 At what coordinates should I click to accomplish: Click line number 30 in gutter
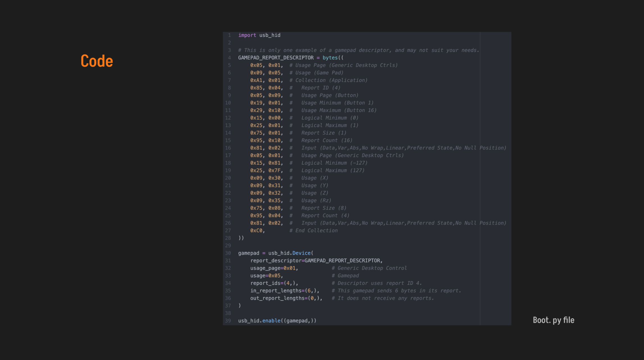(228, 253)
